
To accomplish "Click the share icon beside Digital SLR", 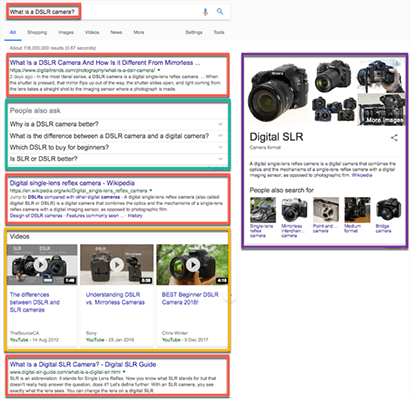I will click(x=394, y=137).
